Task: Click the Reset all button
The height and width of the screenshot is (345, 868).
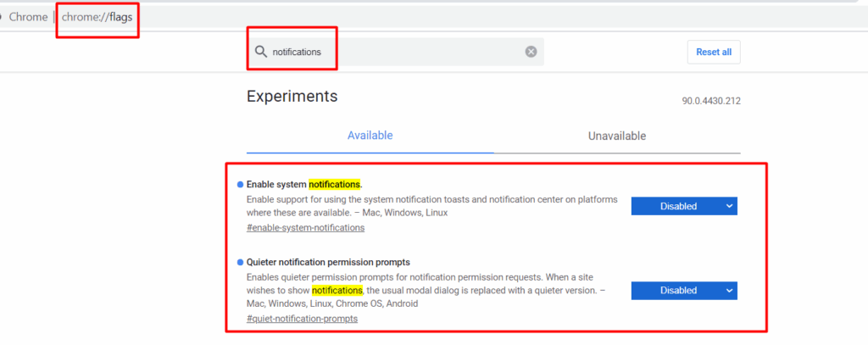Action: (714, 52)
